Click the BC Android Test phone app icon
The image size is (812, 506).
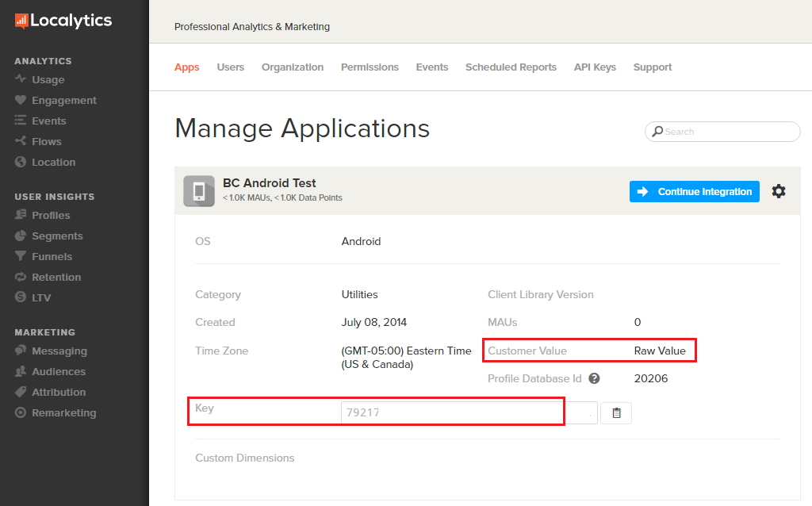pos(198,191)
